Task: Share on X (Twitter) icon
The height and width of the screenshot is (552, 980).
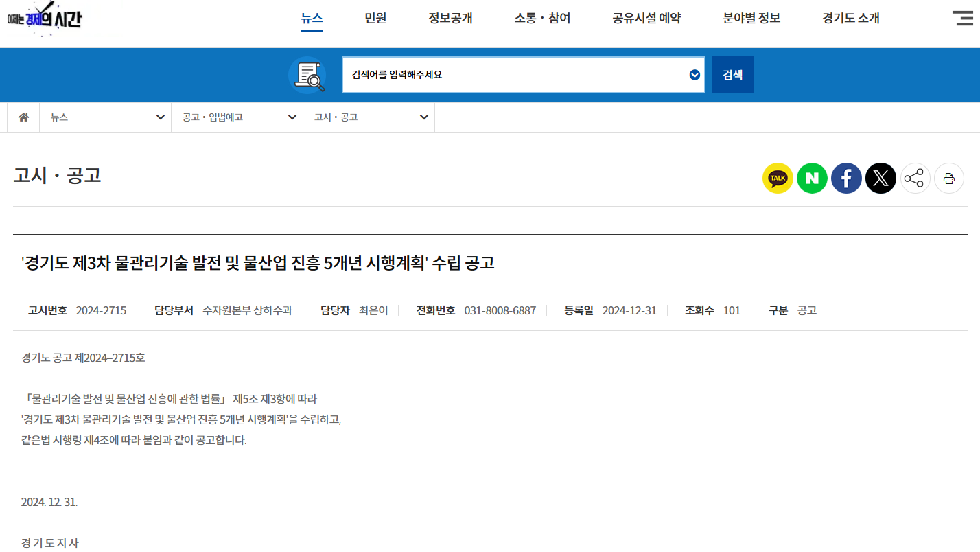Action: [880, 179]
